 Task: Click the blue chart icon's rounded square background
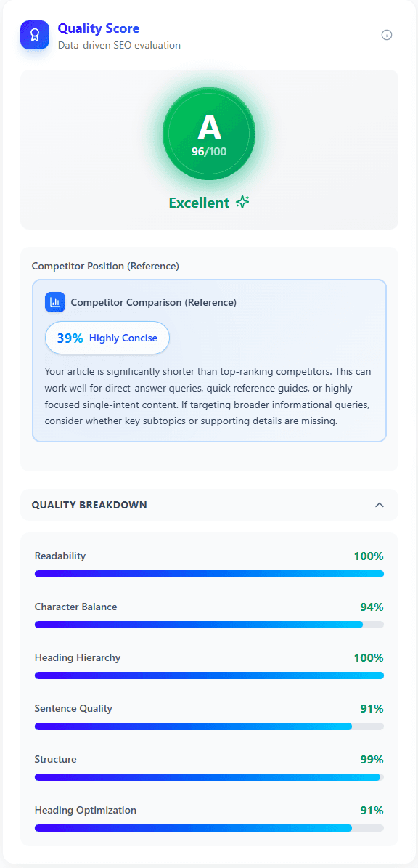click(x=56, y=302)
